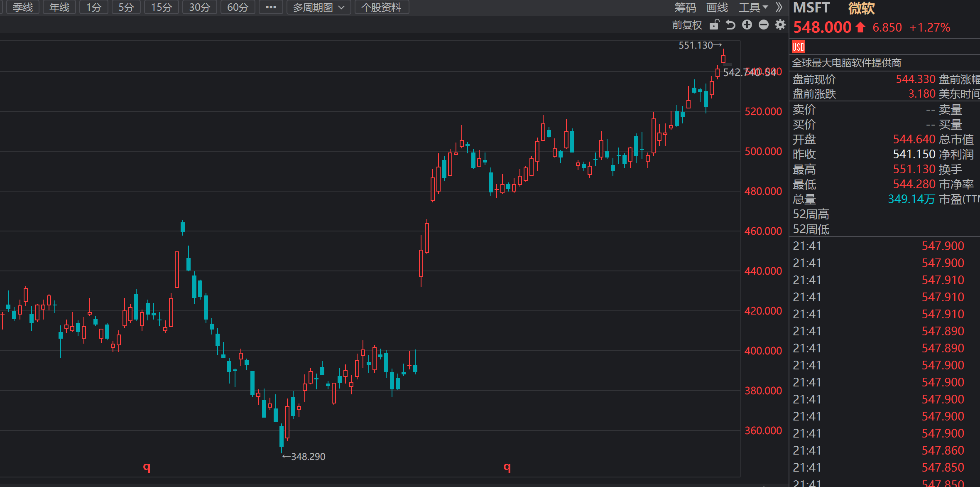This screenshot has width=980, height=487.
Task: Zoom out chart with minus icon
Action: click(764, 25)
